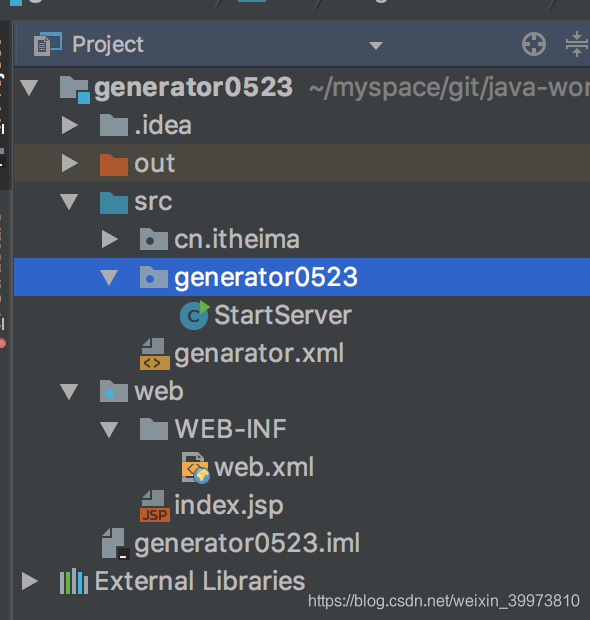Collapse the generator0523 root project node

coord(30,87)
